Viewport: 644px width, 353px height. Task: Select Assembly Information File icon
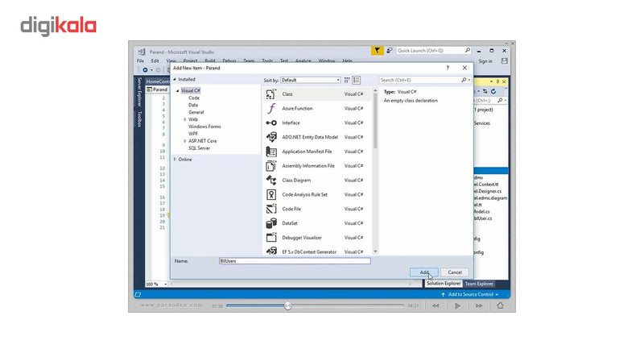(x=271, y=166)
